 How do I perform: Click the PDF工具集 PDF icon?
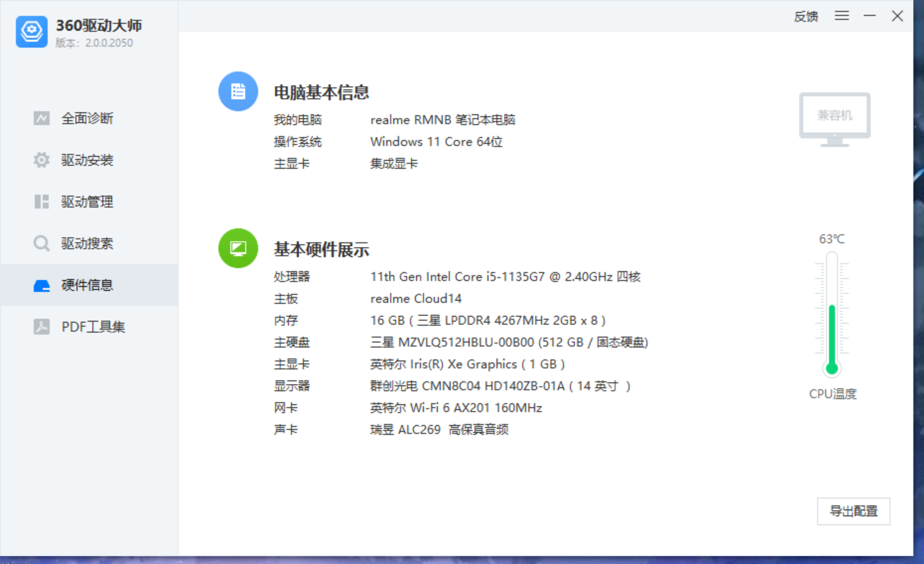(42, 327)
